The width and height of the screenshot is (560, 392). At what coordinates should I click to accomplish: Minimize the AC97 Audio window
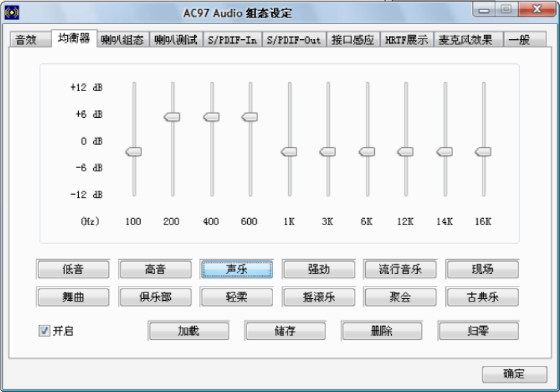[484, 9]
